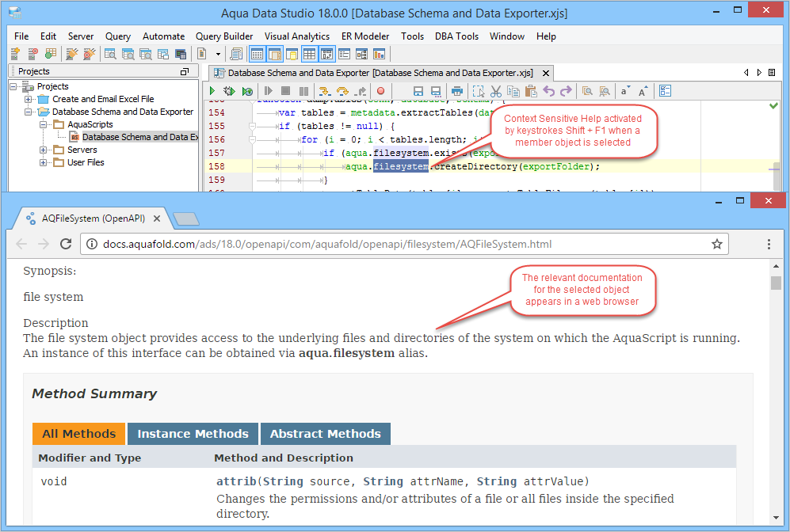
Task: Click the Find icon in script toolbar
Action: coord(587,91)
